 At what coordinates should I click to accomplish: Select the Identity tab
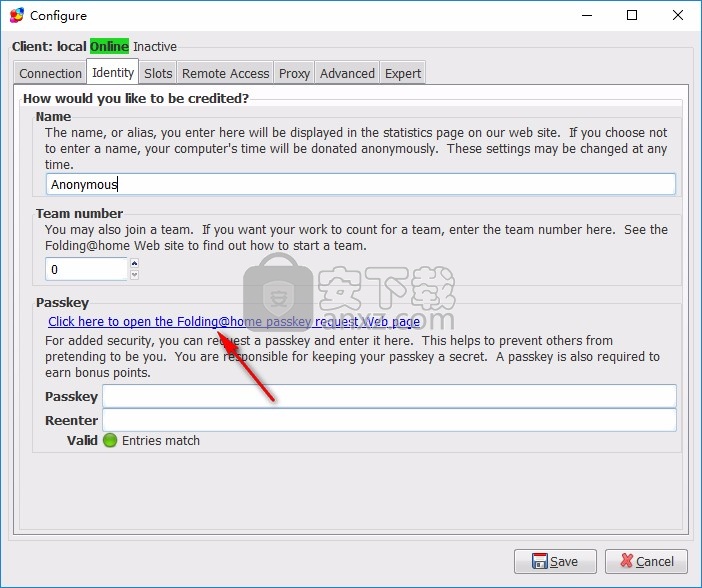[112, 72]
